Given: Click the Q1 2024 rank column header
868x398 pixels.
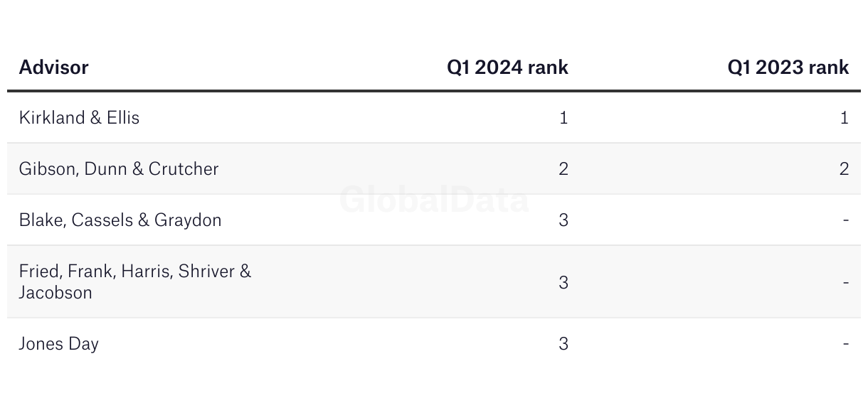Looking at the screenshot, I should (x=507, y=68).
